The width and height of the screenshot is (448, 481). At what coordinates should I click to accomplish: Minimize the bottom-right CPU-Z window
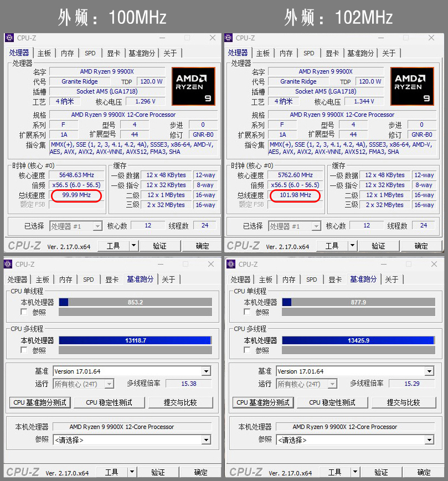point(384,264)
